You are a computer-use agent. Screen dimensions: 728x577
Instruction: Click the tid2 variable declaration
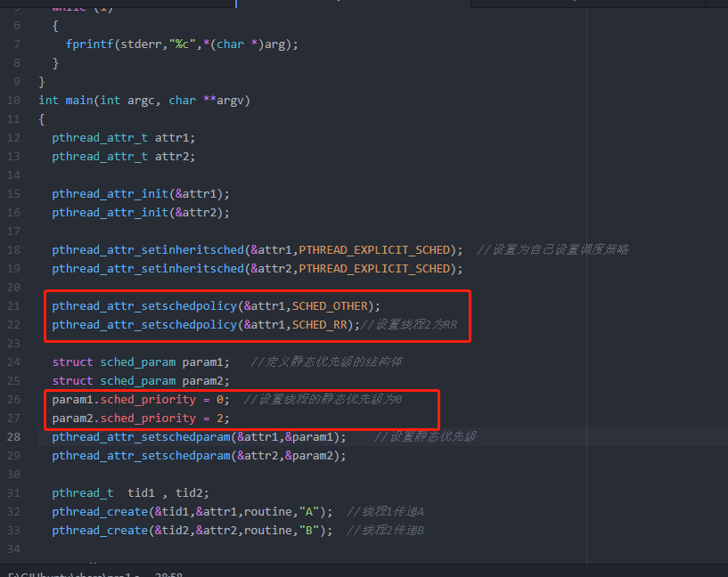pos(189,492)
